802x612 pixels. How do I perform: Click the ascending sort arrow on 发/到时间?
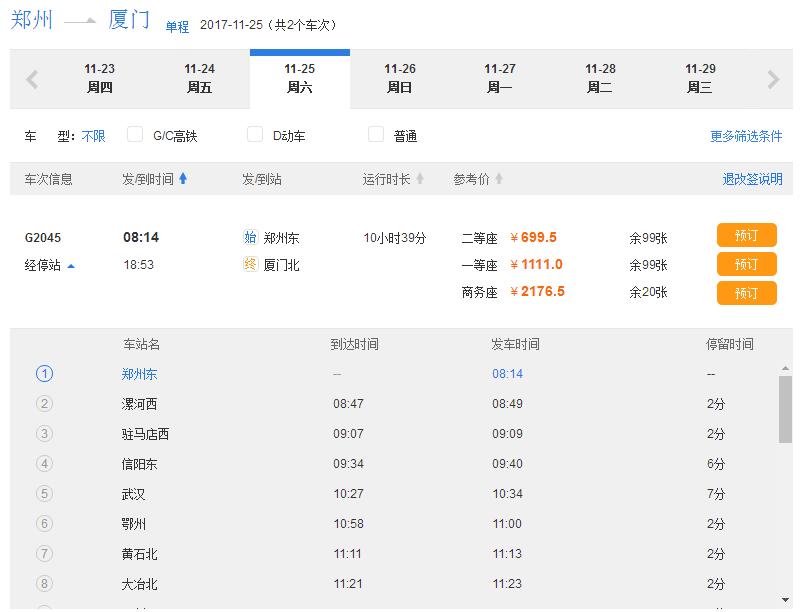tap(184, 179)
